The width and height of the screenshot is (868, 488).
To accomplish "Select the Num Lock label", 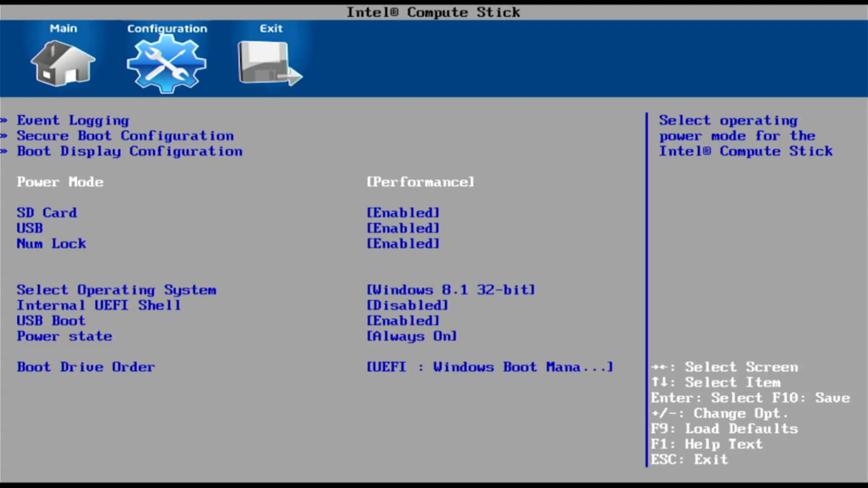I will pos(51,244).
